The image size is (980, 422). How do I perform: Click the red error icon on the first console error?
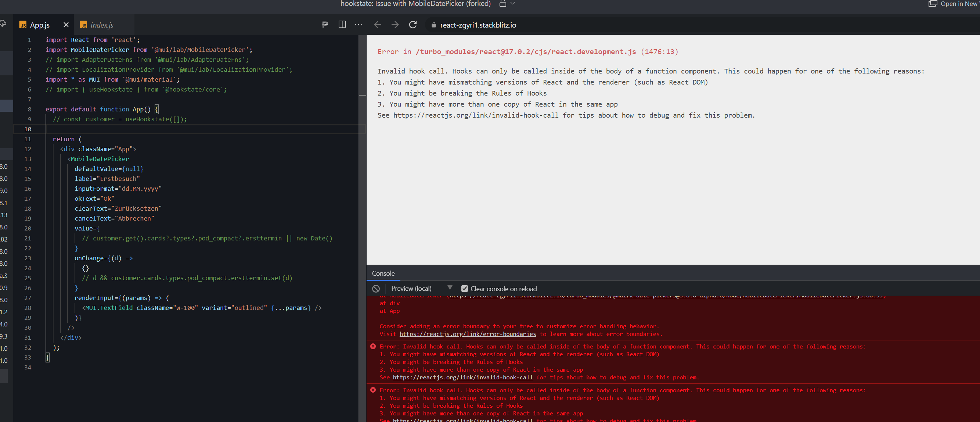point(372,346)
